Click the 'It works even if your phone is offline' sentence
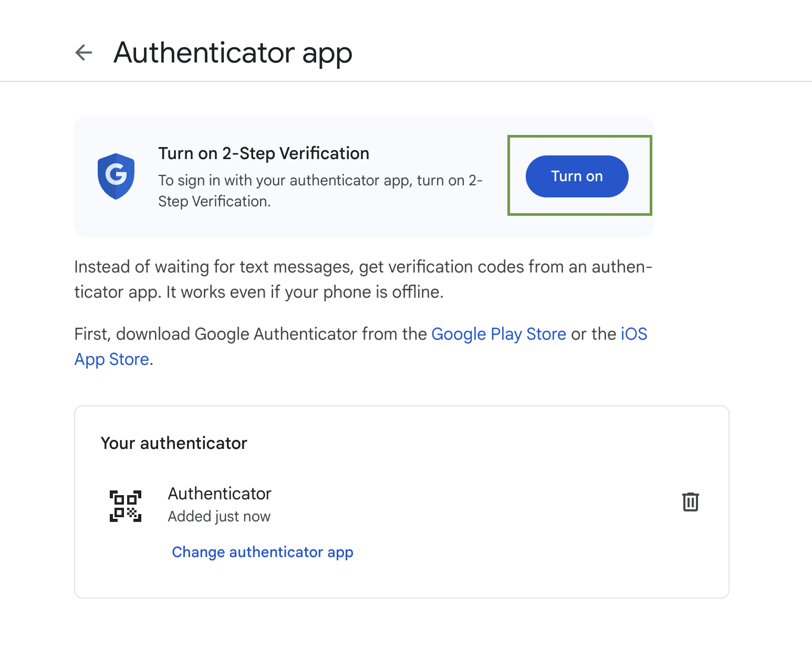 coord(305,292)
